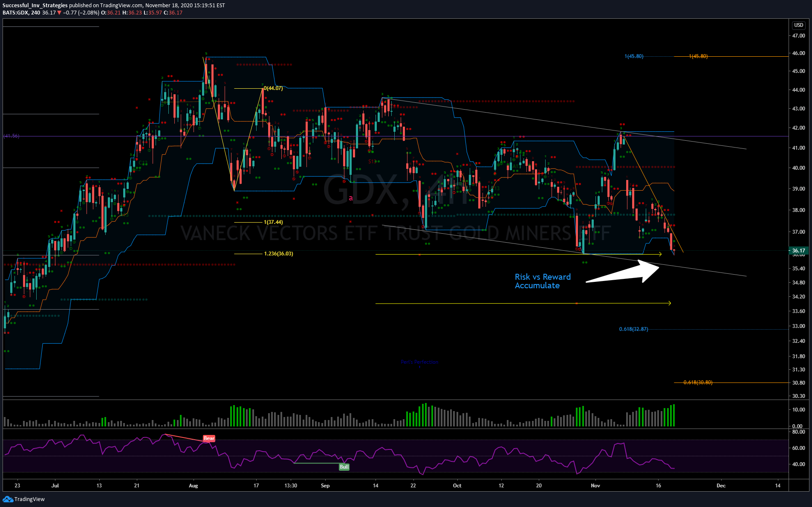Click the '13:30' label on time axis
Viewport: 812px width, 507px height.
[291, 486]
